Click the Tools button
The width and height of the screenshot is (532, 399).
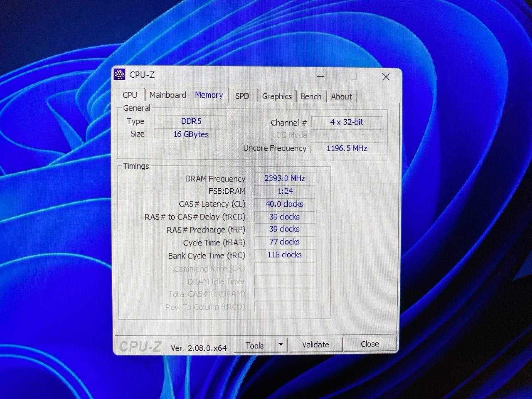tap(254, 345)
